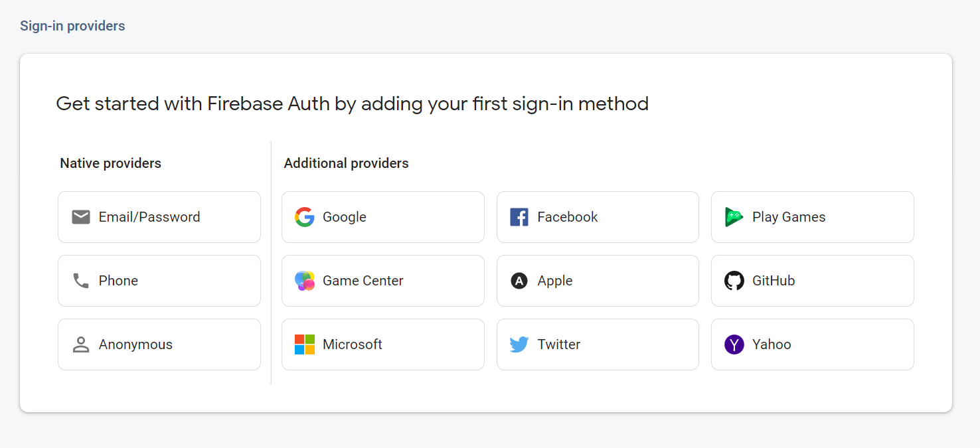Click the GitHub octocat icon
The image size is (980, 448).
tap(734, 280)
